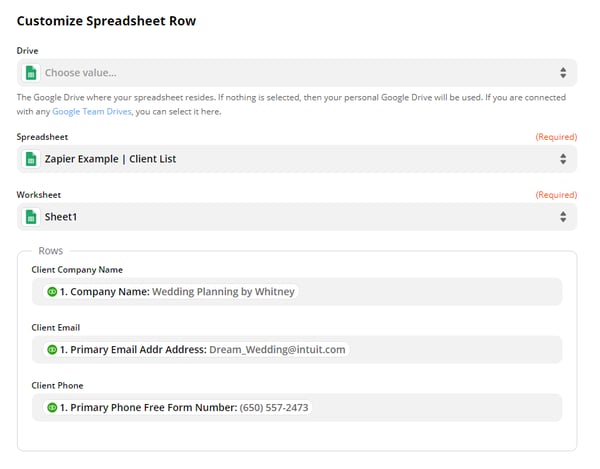The width and height of the screenshot is (600, 469).
Task: Select the Dream_Wedding@intuit.com data pill
Action: (x=196, y=350)
